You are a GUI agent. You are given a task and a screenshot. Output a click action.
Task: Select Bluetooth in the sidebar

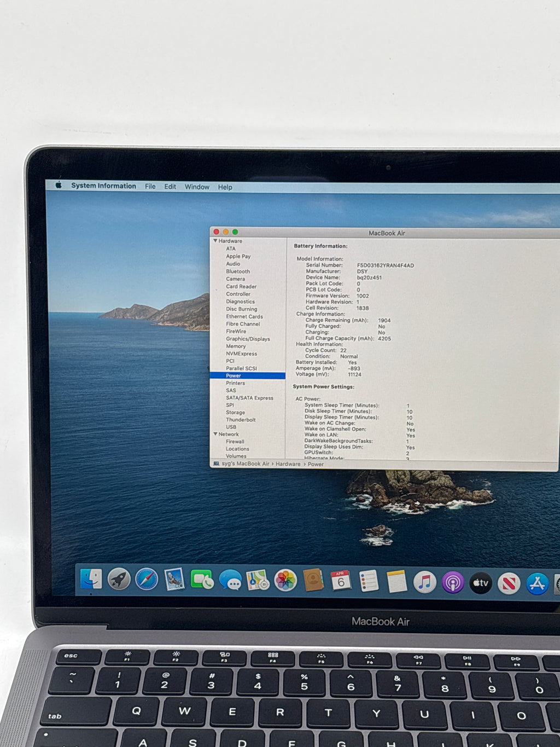(x=238, y=271)
